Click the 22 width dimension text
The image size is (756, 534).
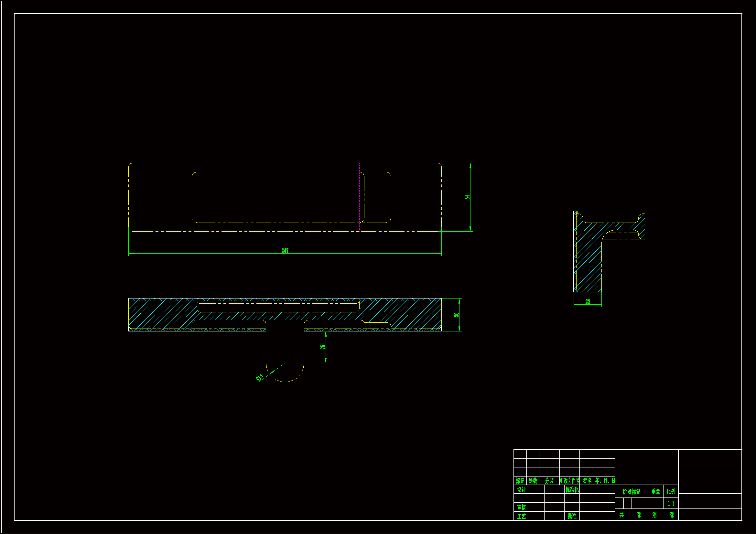click(x=588, y=301)
